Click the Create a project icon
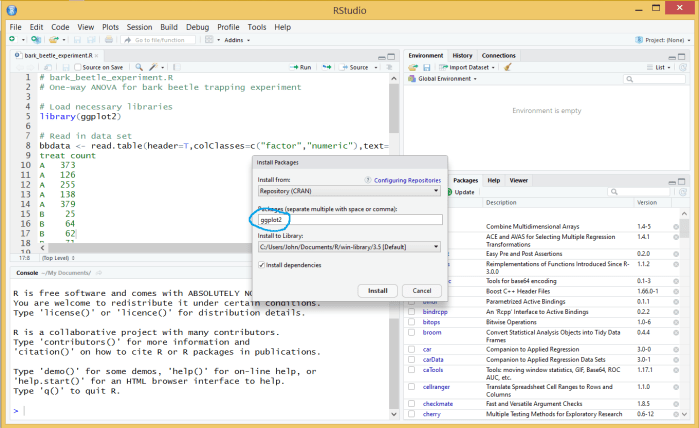699x428 pixels. tap(36, 40)
